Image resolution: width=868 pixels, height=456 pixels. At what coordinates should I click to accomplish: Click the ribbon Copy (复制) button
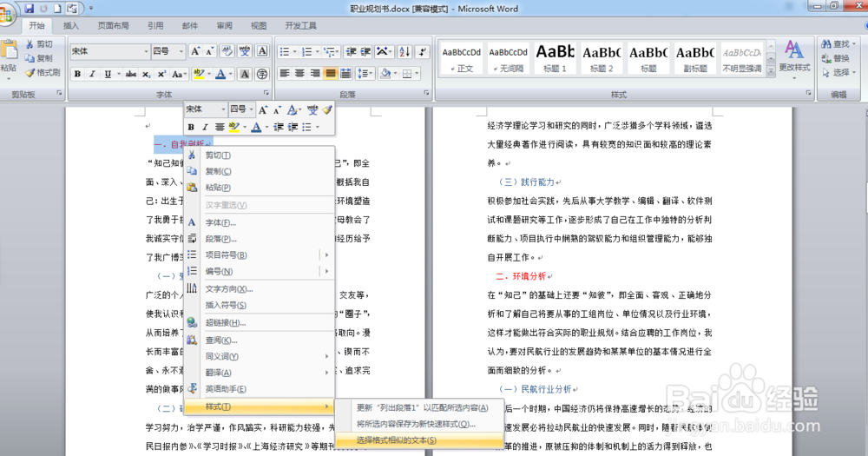[39, 58]
